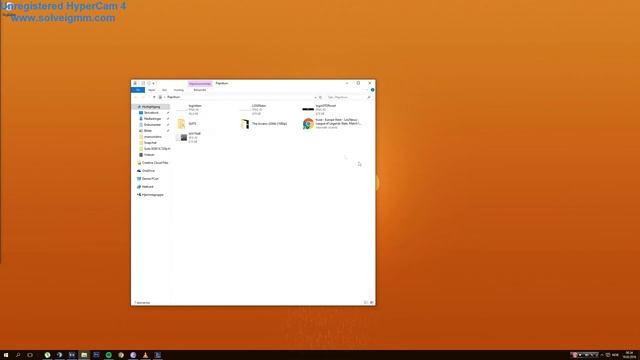Viewport: 640px width, 360px height.
Task: Select the Chrome HTML file in Papirkurv
Action: [x=332, y=124]
